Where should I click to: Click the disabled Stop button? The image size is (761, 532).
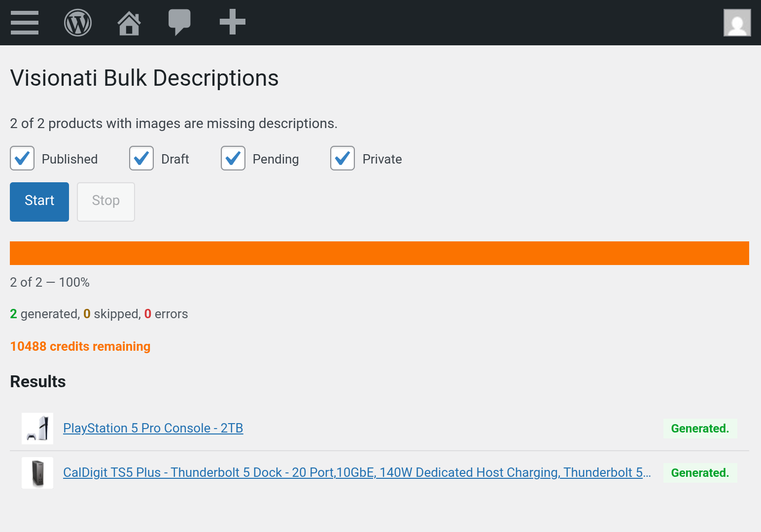pos(105,201)
